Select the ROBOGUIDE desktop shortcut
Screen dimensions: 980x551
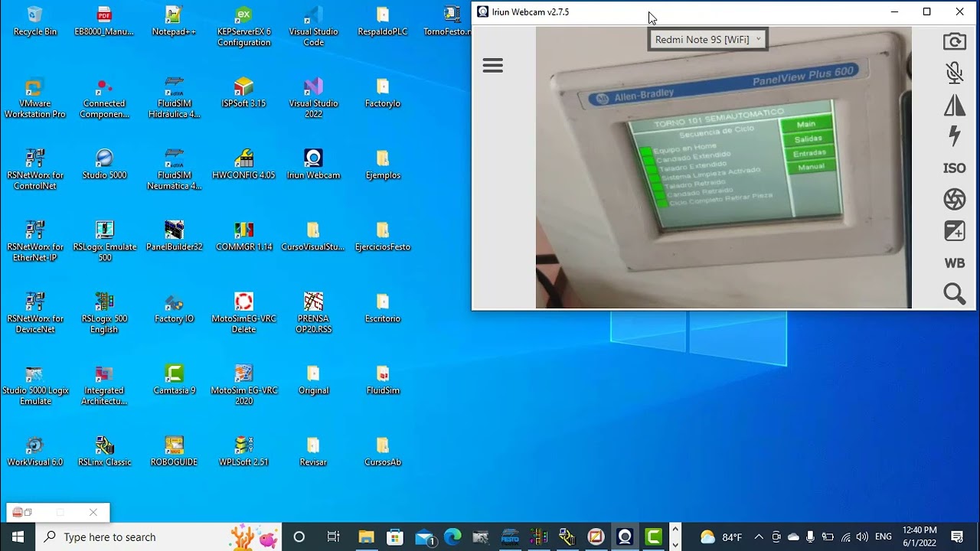174,452
